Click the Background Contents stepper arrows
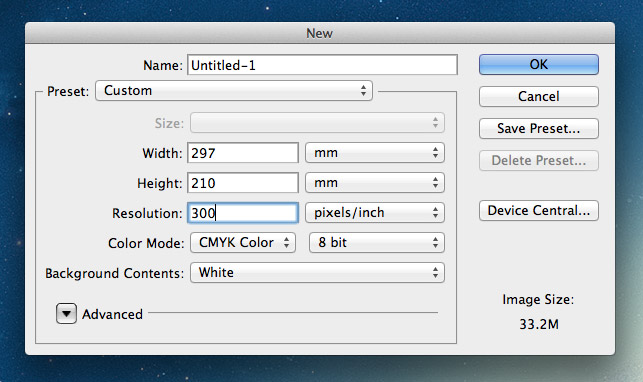This screenshot has height=382, width=643. [x=435, y=273]
